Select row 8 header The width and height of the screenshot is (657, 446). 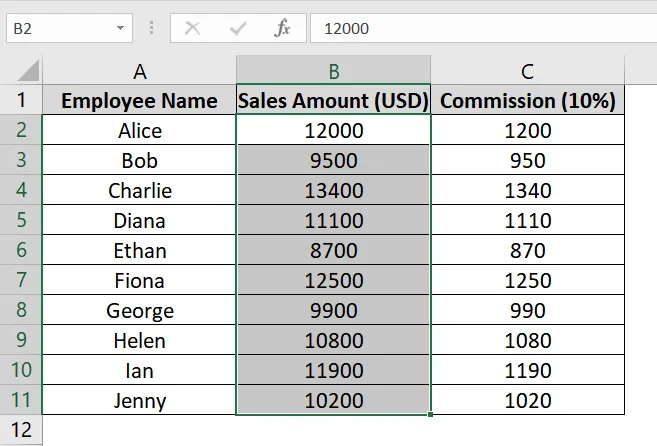pyautogui.click(x=21, y=310)
